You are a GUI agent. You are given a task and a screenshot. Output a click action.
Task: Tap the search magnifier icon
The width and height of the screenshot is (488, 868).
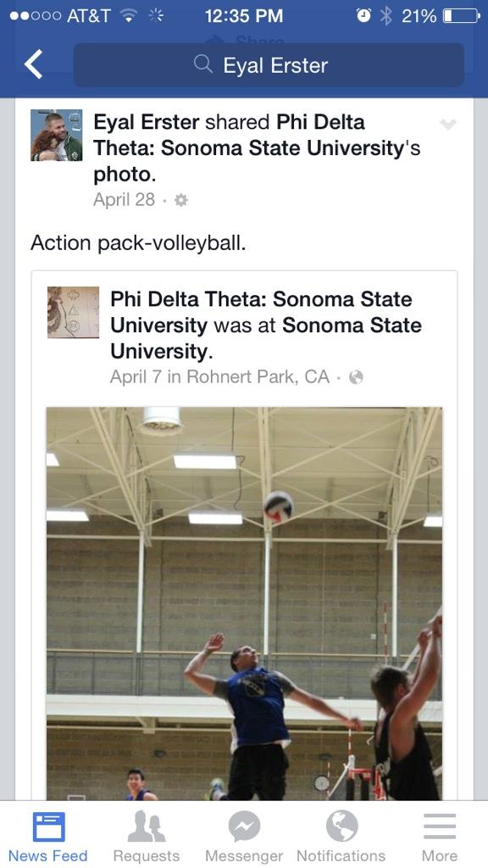tap(203, 64)
